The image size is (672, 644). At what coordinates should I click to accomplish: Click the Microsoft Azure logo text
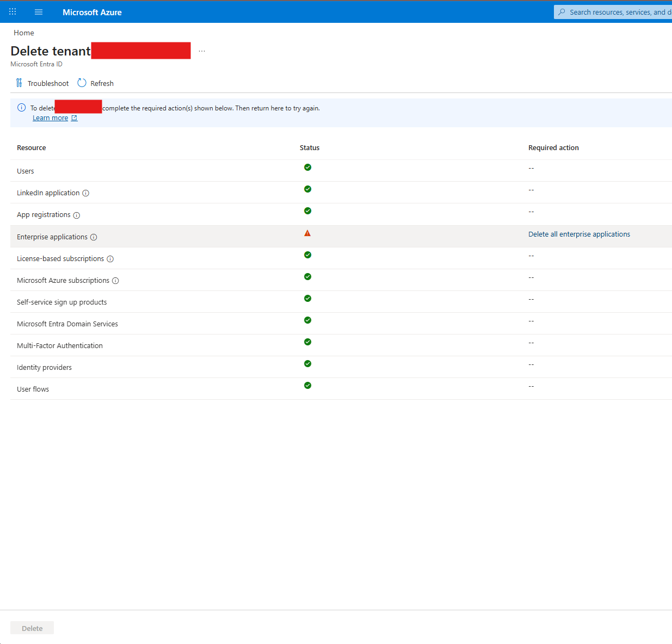(x=92, y=12)
